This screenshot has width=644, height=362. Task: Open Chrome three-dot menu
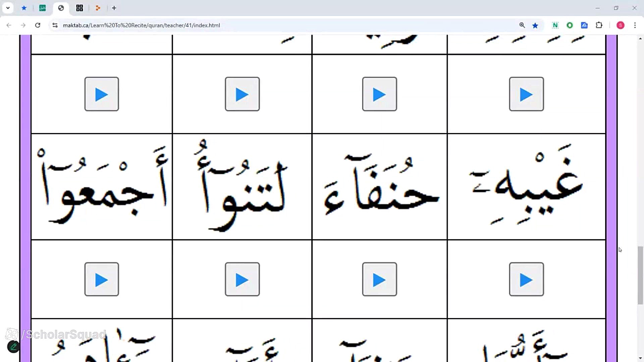click(635, 25)
